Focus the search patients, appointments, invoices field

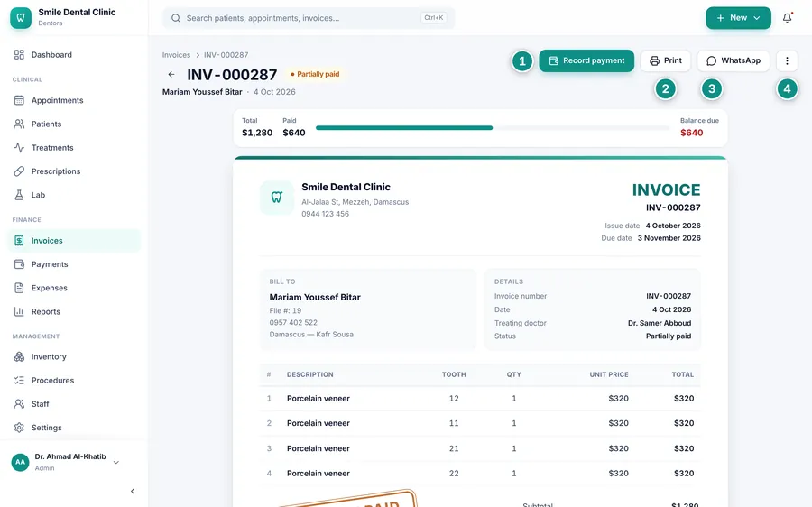(309, 18)
